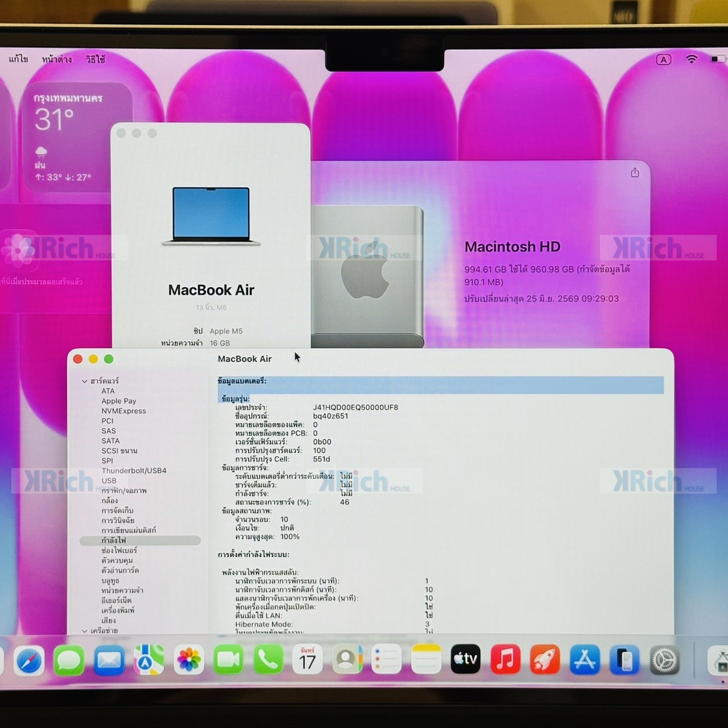Select เสียง in the sidebar
Viewport: 728px width, 728px height.
pyautogui.click(x=108, y=621)
